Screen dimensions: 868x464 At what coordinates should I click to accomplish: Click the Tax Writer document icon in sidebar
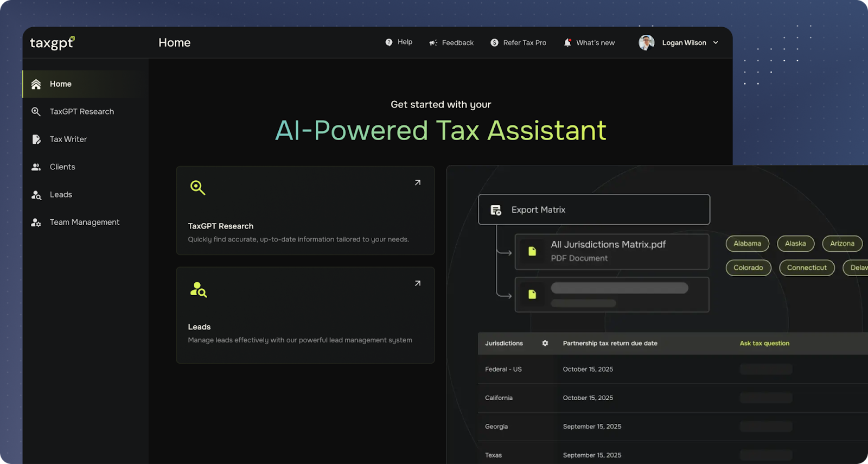(36, 139)
